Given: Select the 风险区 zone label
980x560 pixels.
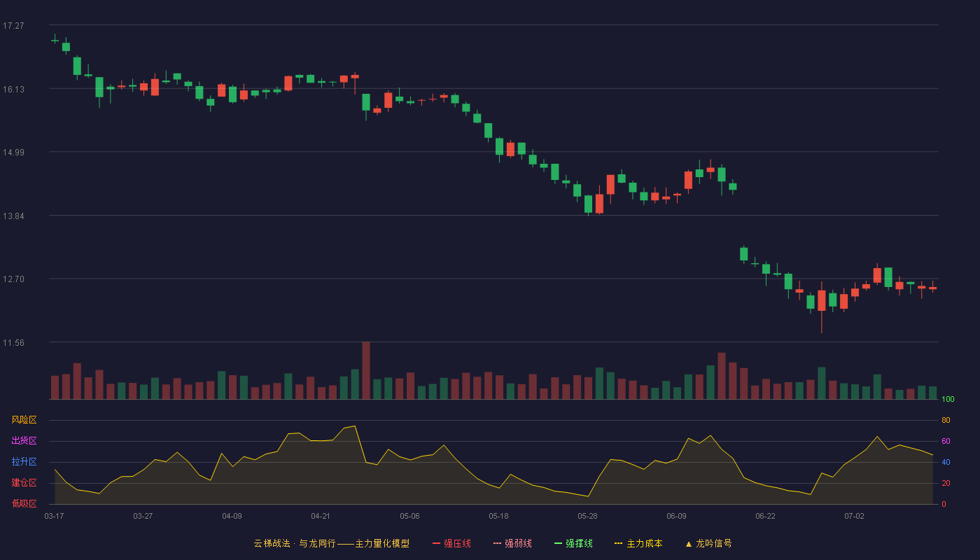Looking at the screenshot, I should (24, 420).
